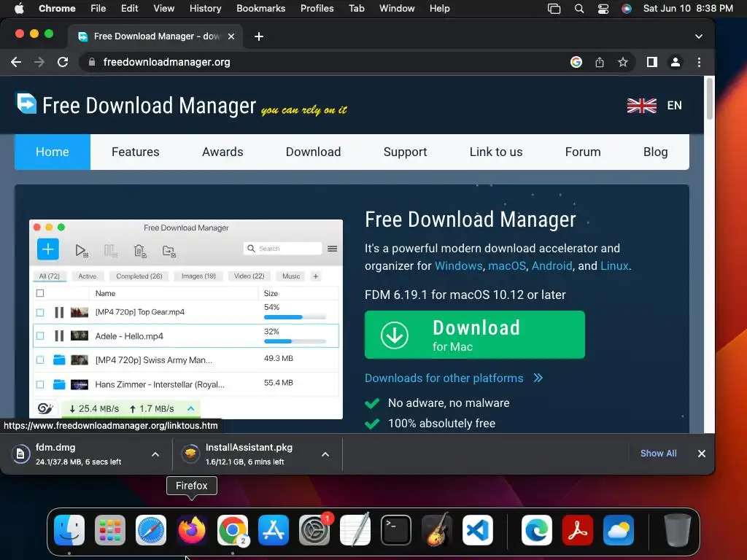This screenshot has height=560, width=747.
Task: Reload the page with the refresh icon
Action: tap(63, 62)
